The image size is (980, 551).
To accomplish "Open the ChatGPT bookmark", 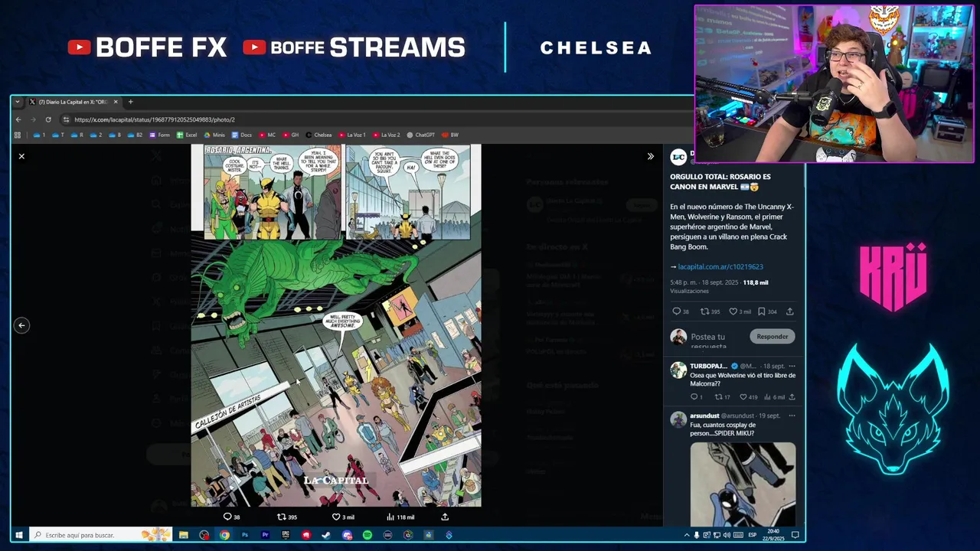I will (420, 135).
